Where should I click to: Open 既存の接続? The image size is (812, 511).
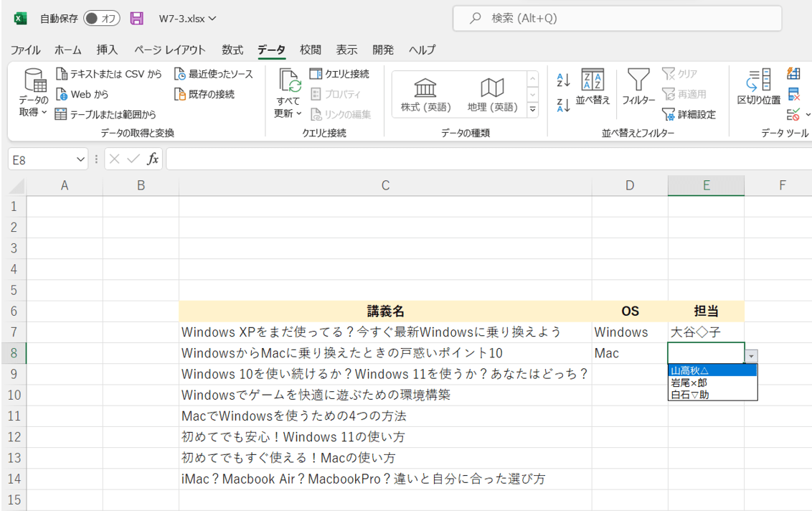pos(204,94)
